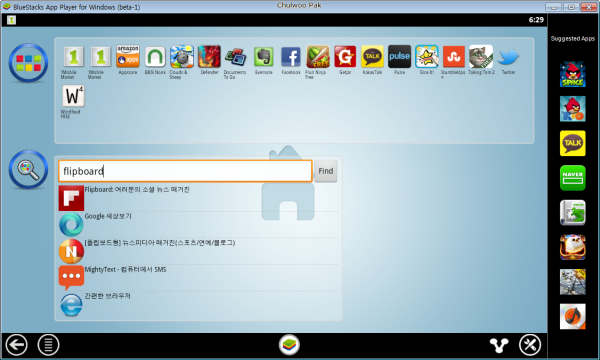Click the MightyText speech bubble icon

(71, 278)
